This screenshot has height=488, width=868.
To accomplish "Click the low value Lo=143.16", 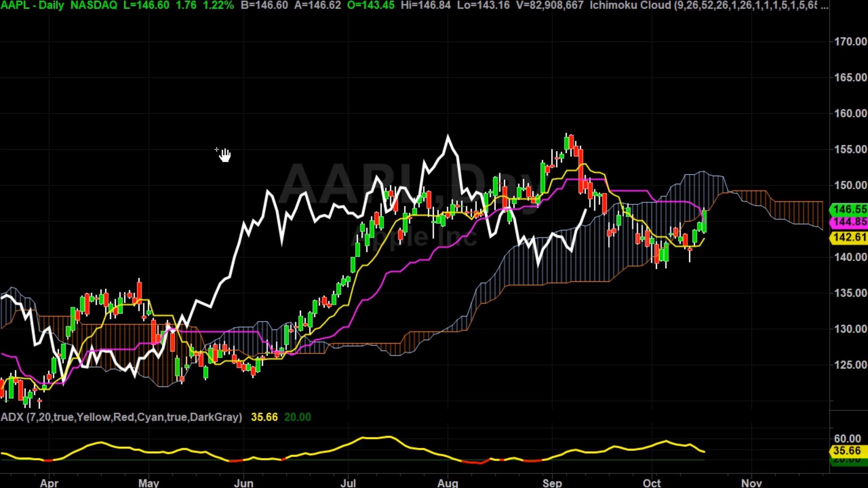I will pyautogui.click(x=483, y=5).
